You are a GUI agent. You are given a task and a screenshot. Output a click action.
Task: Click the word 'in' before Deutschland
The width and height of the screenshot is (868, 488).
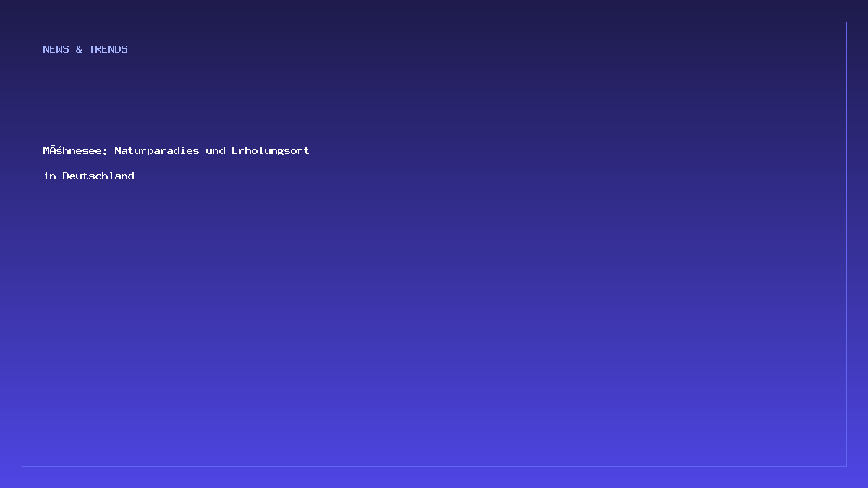click(50, 176)
